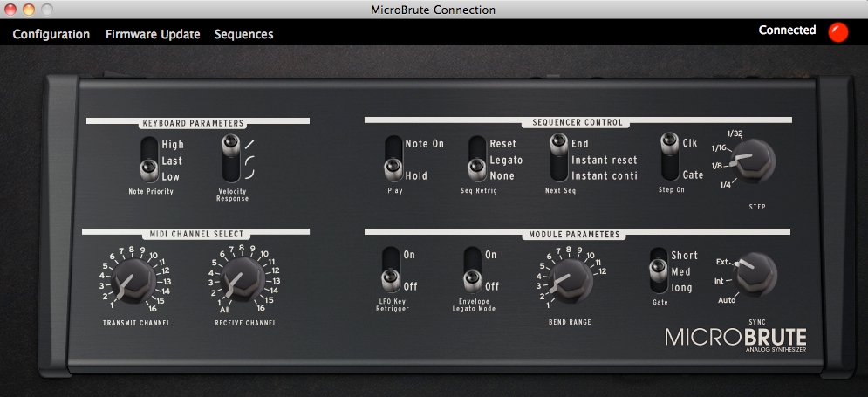Toggle the Note Priority switch
This screenshot has height=397, width=868.
[148, 160]
